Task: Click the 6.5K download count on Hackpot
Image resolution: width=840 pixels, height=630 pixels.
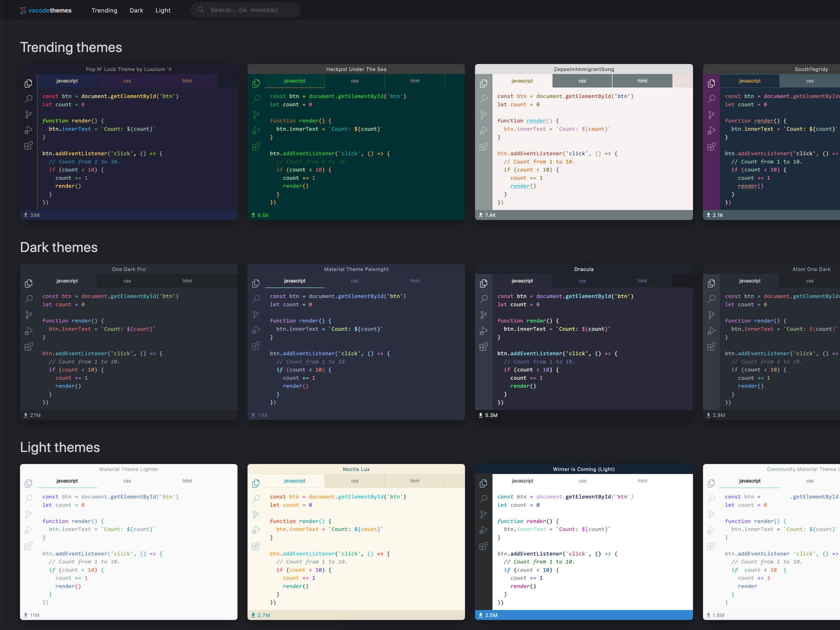Action: (x=263, y=215)
